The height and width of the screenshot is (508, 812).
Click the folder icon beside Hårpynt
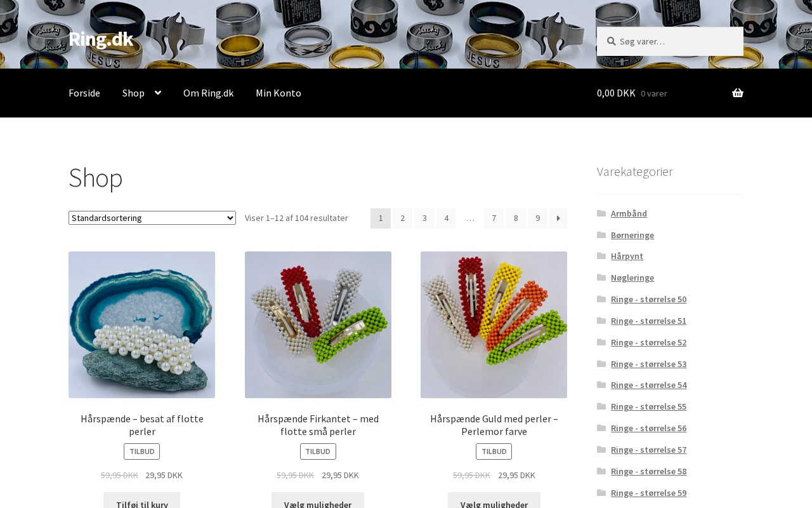pos(601,256)
